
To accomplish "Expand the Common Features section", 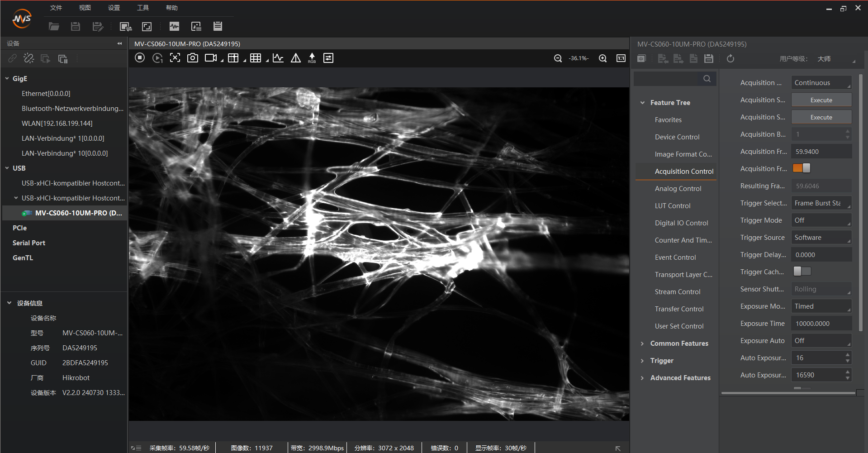I will coord(642,343).
